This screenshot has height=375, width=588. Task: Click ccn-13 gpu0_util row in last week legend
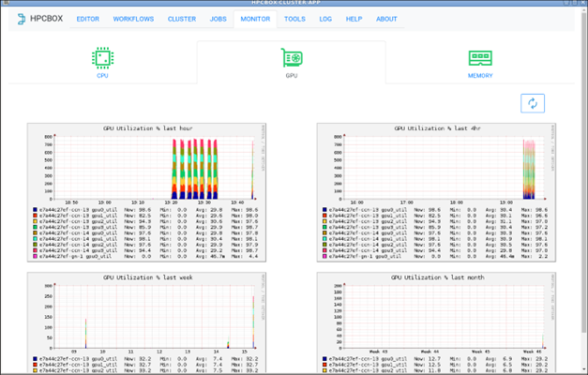click(x=145, y=359)
